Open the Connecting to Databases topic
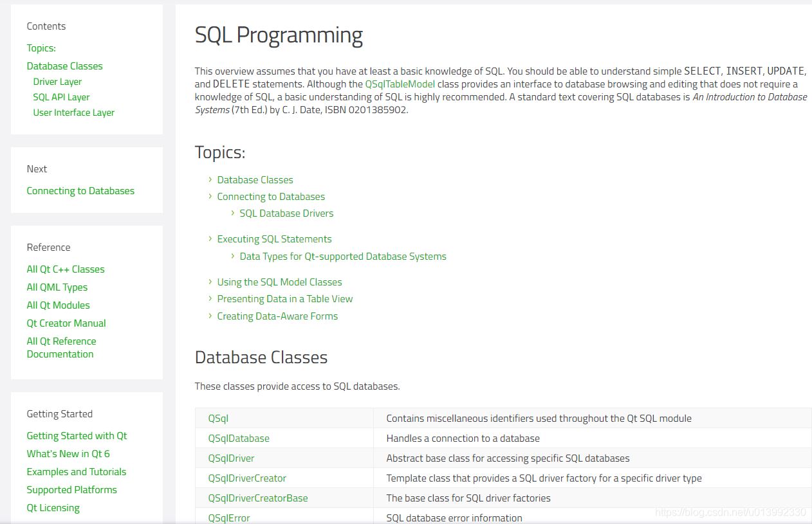The width and height of the screenshot is (812, 524). click(271, 197)
